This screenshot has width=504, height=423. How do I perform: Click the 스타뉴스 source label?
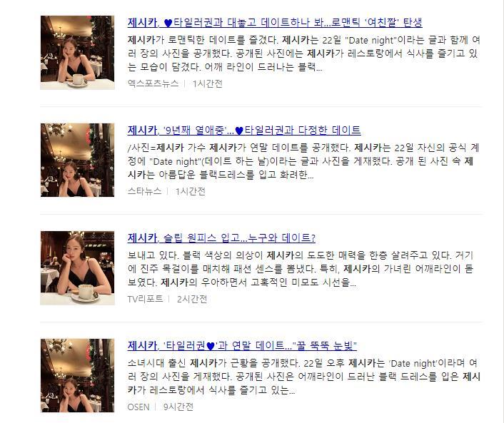pyautogui.click(x=144, y=191)
